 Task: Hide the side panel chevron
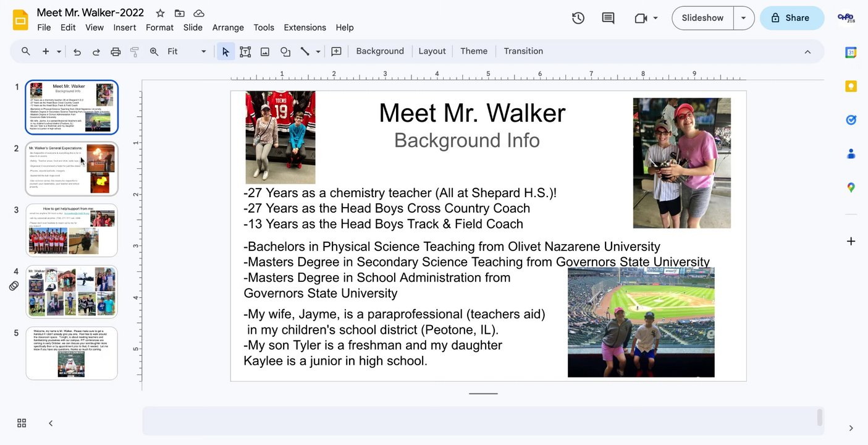click(x=851, y=428)
